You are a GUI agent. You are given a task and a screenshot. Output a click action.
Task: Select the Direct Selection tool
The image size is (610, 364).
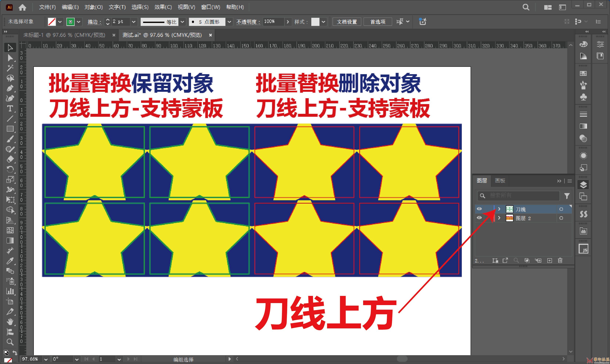(x=10, y=58)
